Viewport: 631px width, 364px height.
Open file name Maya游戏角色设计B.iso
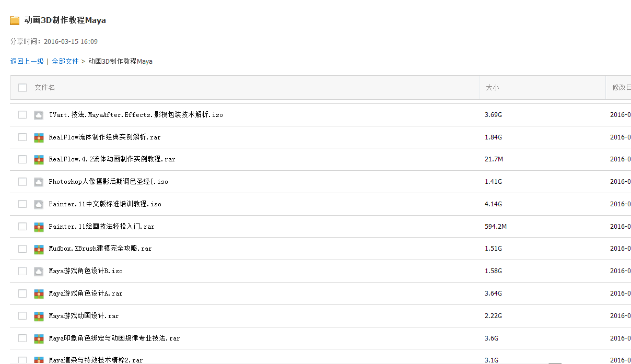coord(86,271)
